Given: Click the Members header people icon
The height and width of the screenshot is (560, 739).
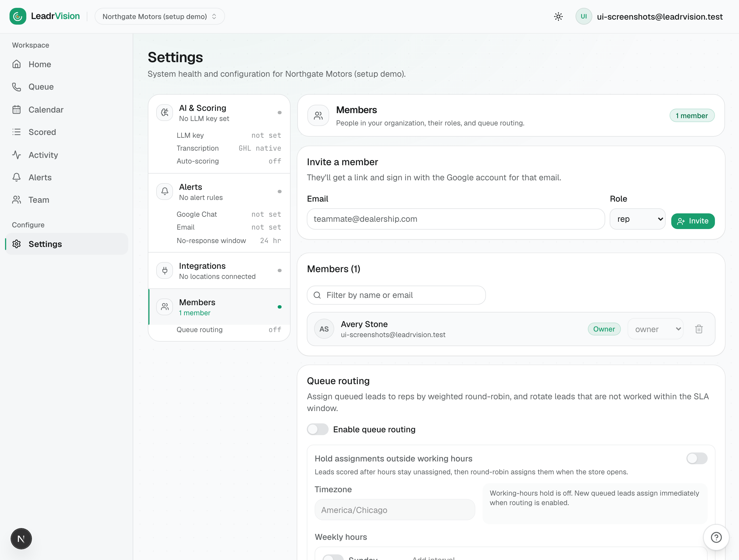Looking at the screenshot, I should [x=318, y=116].
